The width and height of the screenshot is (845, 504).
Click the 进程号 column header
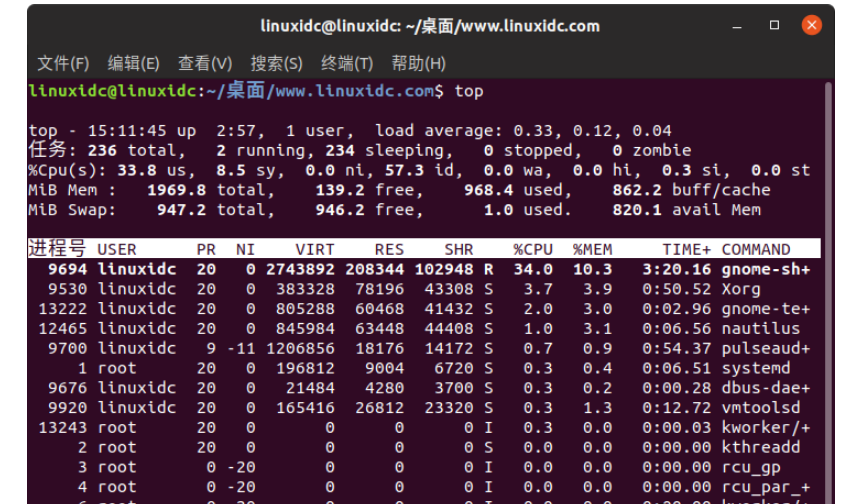[x=57, y=249]
